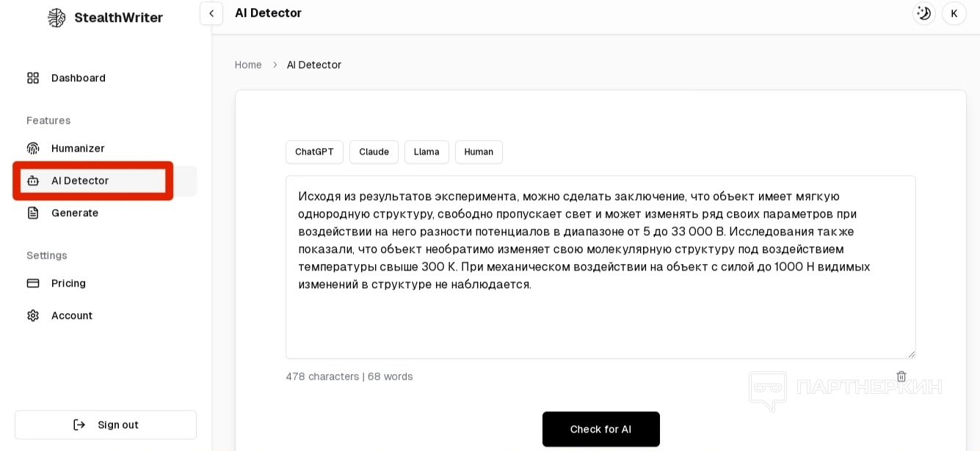Click the Account gear icon

click(x=33, y=315)
